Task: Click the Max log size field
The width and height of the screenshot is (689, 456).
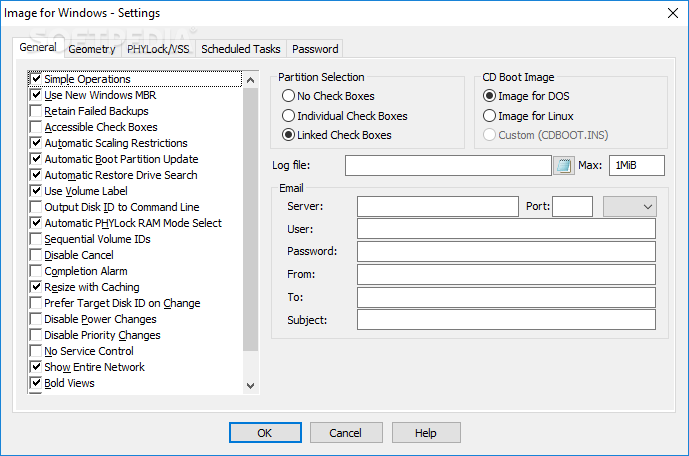Action: click(x=637, y=166)
